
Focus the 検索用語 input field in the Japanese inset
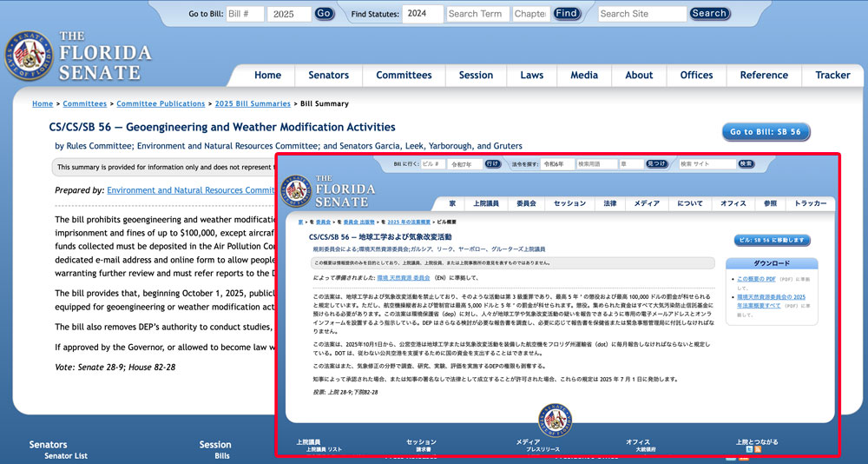point(597,164)
